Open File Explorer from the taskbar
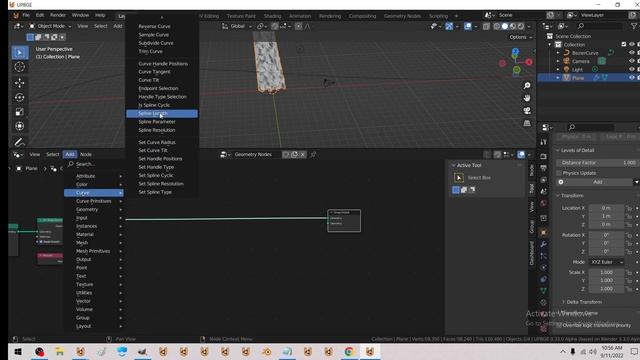This screenshot has width=640, height=360. click(x=60, y=352)
